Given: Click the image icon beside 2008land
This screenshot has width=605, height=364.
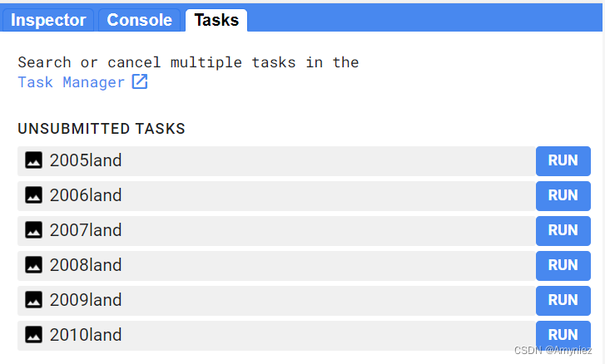Looking at the screenshot, I should click(x=33, y=265).
